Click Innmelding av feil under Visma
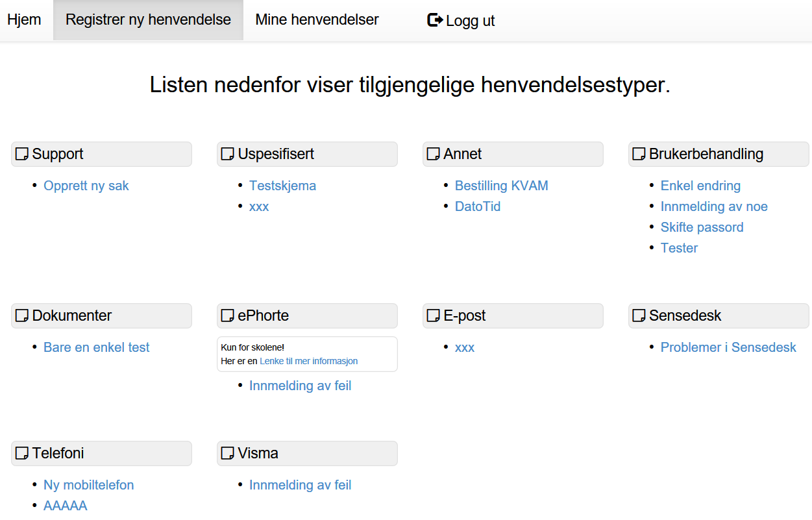The height and width of the screenshot is (520, 812). tap(300, 486)
